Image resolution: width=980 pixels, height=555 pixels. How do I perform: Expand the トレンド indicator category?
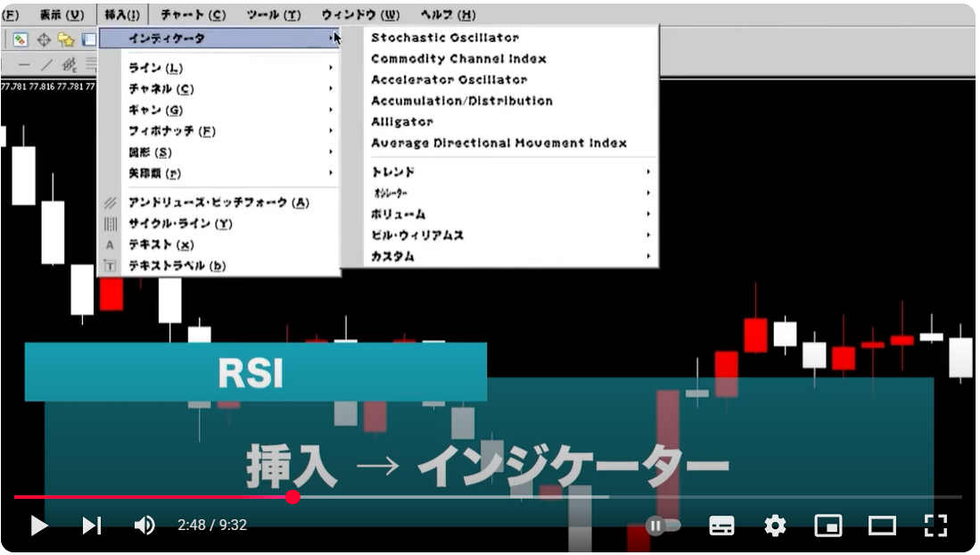[511, 171]
